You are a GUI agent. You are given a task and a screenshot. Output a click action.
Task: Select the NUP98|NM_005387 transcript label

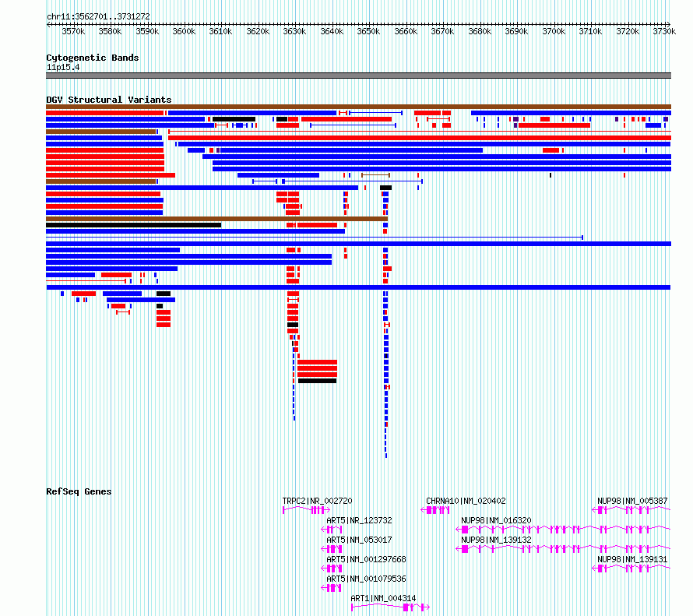632,501
